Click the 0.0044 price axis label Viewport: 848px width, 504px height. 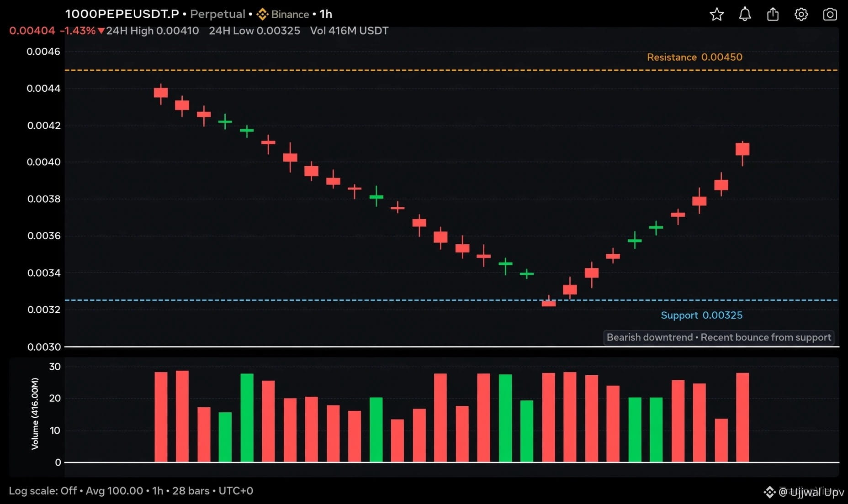tap(43, 89)
